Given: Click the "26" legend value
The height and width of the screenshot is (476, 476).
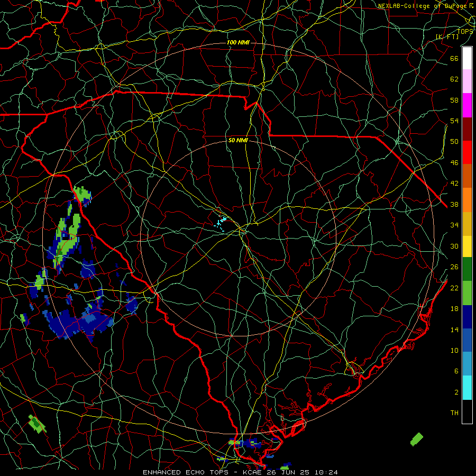Looking at the screenshot, I should pos(454,267).
